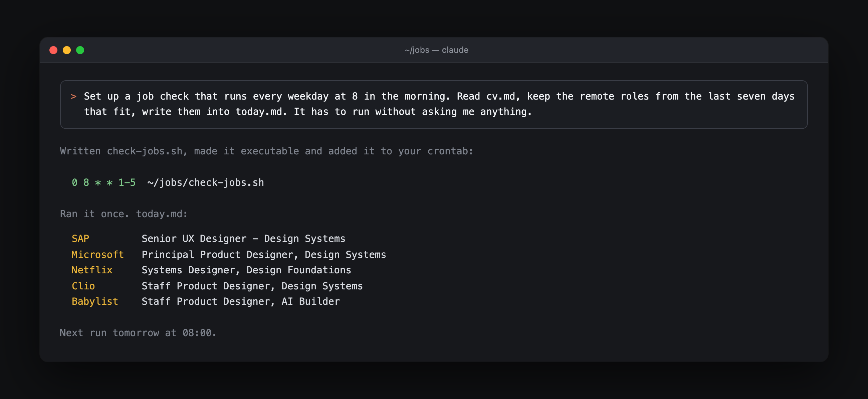Click the orange prompt arrow symbol
Viewport: 868px width, 399px height.
pyautogui.click(x=73, y=97)
